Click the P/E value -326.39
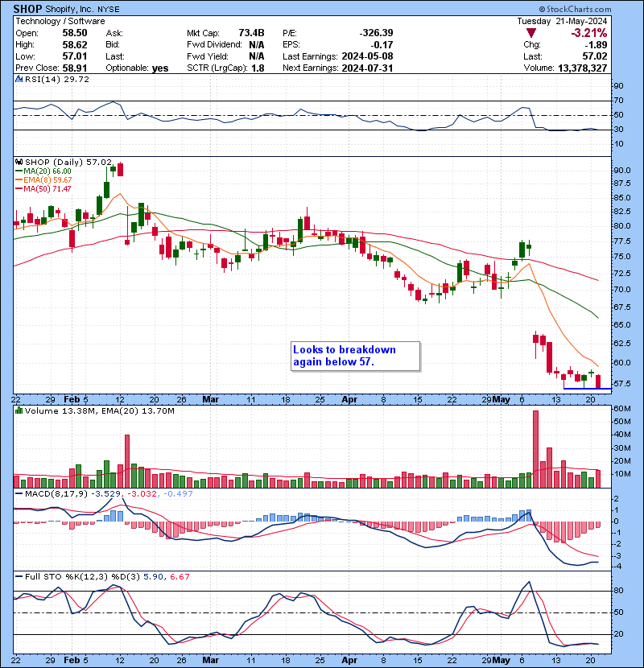This screenshot has height=668, width=644. point(377,33)
